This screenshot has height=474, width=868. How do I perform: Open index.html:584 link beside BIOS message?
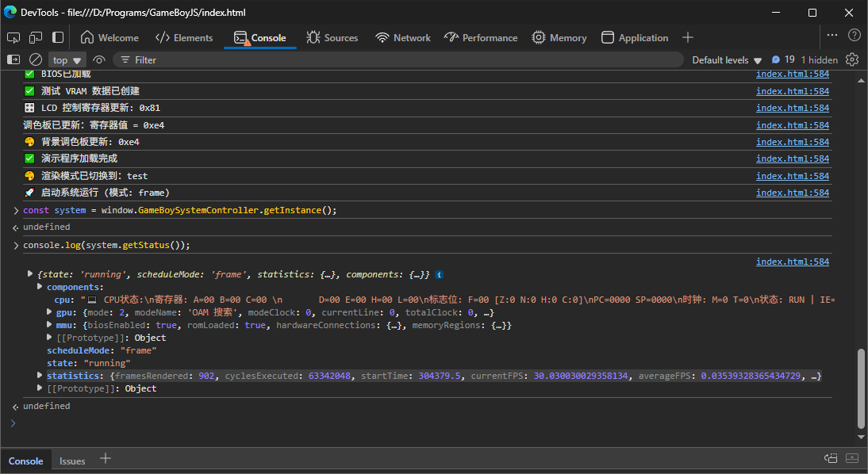pyautogui.click(x=792, y=74)
